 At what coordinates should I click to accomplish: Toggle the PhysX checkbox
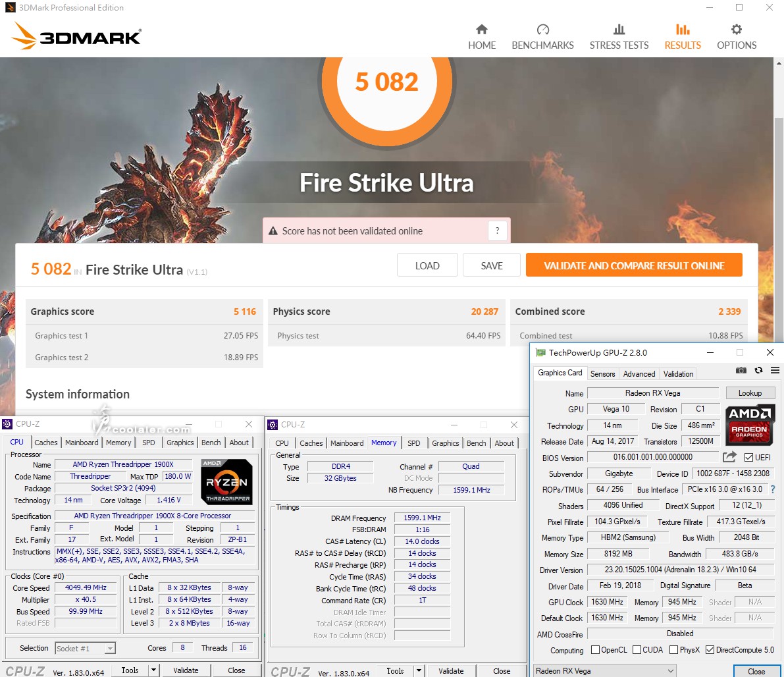673,649
